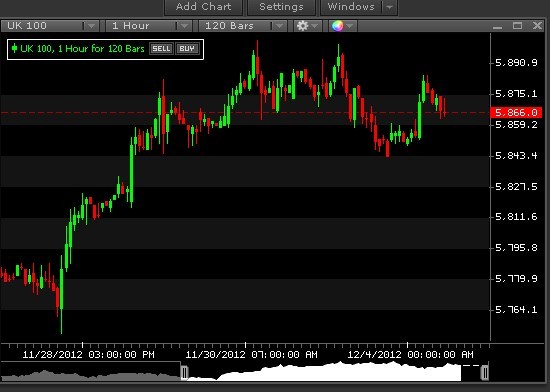Click right handle of range navigator
The height and width of the screenshot is (392, 550).
(484, 372)
